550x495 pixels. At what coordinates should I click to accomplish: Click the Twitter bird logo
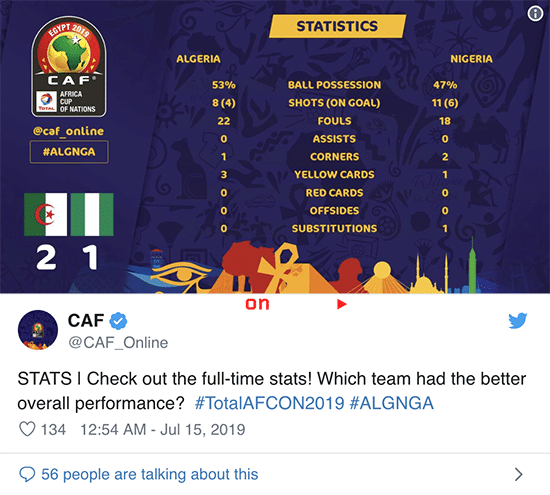518,320
